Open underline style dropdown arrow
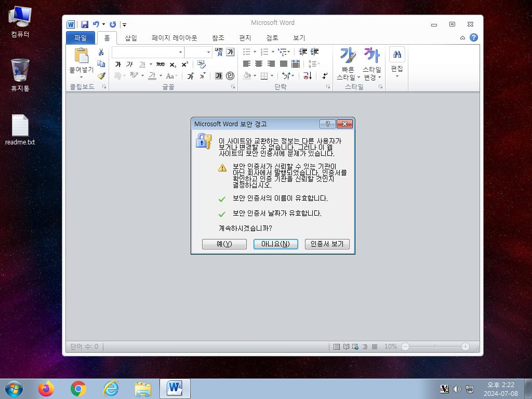Screen dimensions: 532x399 [x=151, y=64]
